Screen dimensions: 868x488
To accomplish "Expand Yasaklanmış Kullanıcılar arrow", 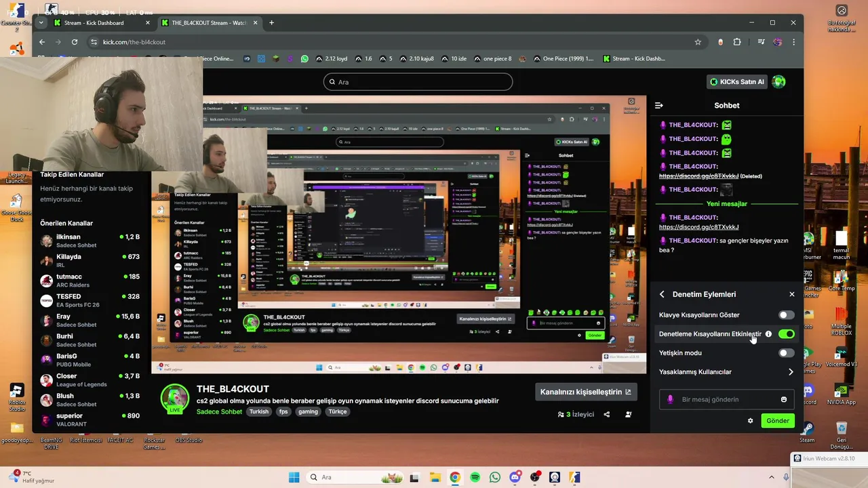I will pyautogui.click(x=791, y=372).
